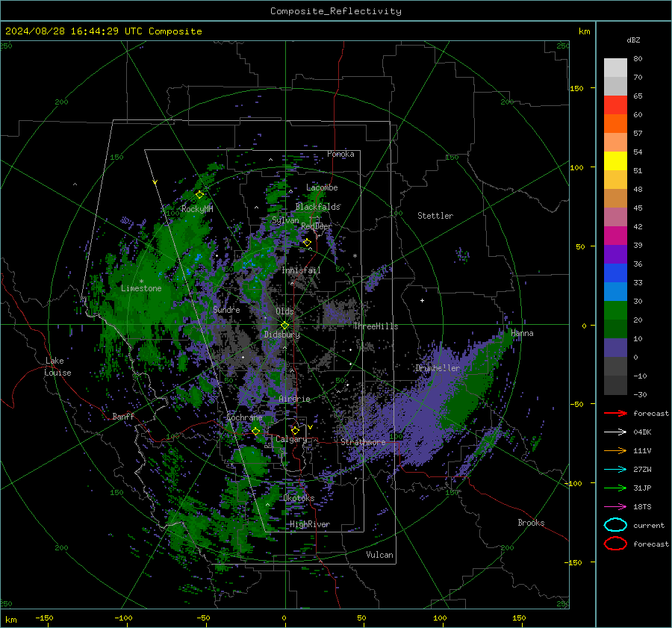The height and width of the screenshot is (628, 672).
Task: Click yellow diamond marker below Cochrane
Action: [x=255, y=431]
